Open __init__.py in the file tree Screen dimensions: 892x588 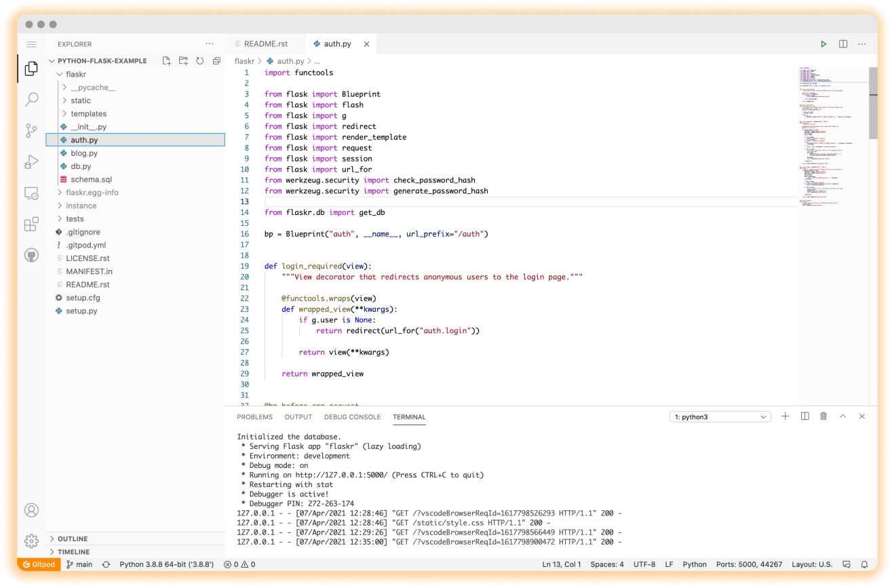tap(135, 127)
